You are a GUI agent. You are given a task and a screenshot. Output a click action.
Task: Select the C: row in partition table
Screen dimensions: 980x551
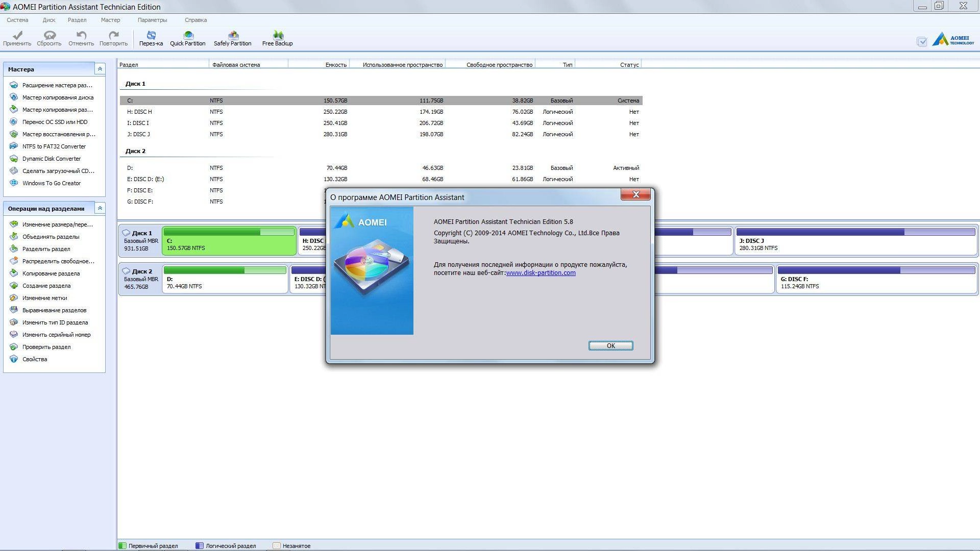(x=381, y=101)
